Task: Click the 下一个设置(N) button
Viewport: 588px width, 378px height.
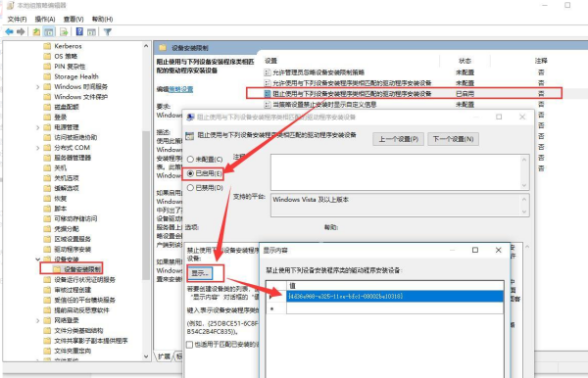Action: (453, 139)
